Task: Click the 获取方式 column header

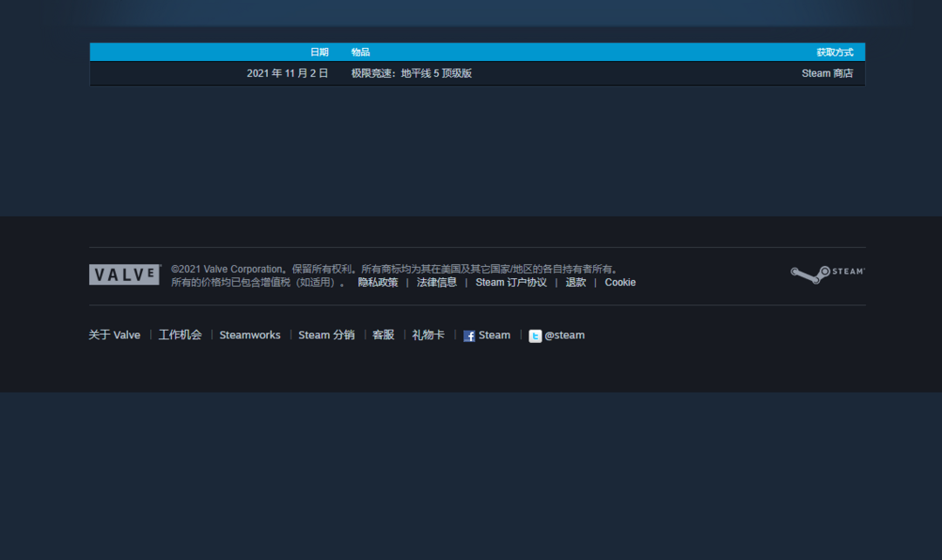Action: pyautogui.click(x=834, y=52)
